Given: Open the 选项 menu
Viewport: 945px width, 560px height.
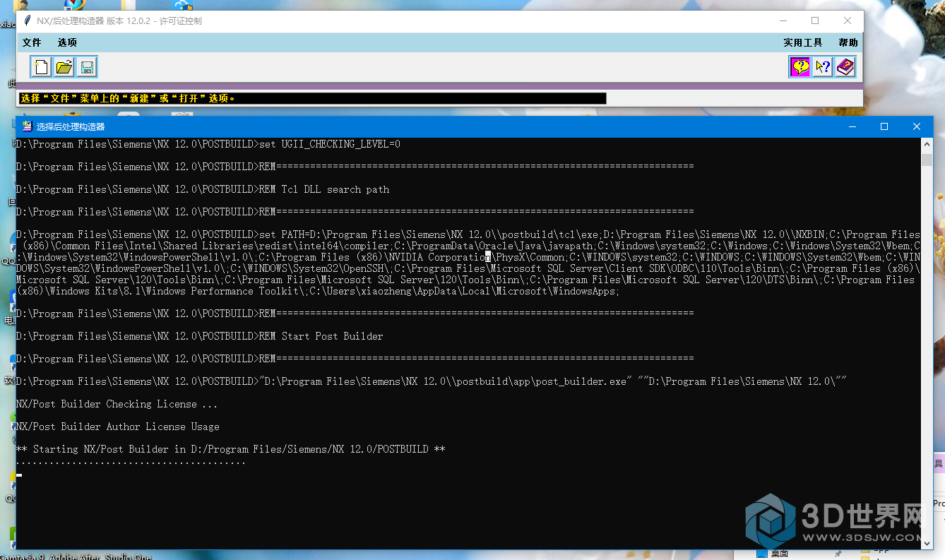Looking at the screenshot, I should (67, 42).
